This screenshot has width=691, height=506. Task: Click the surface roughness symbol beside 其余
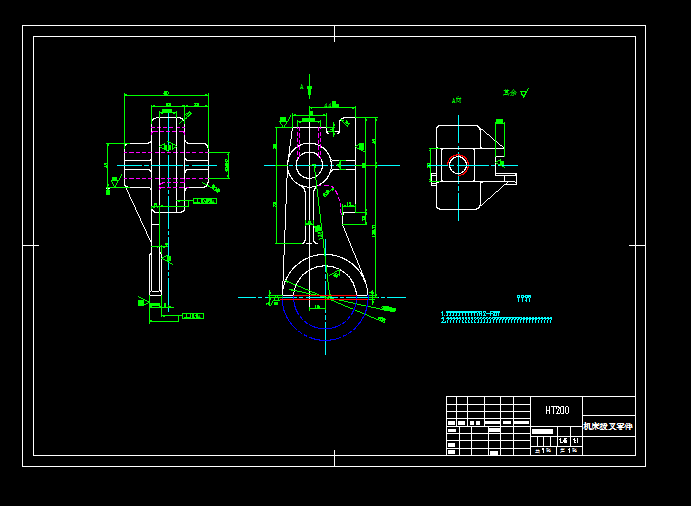pyautogui.click(x=524, y=93)
